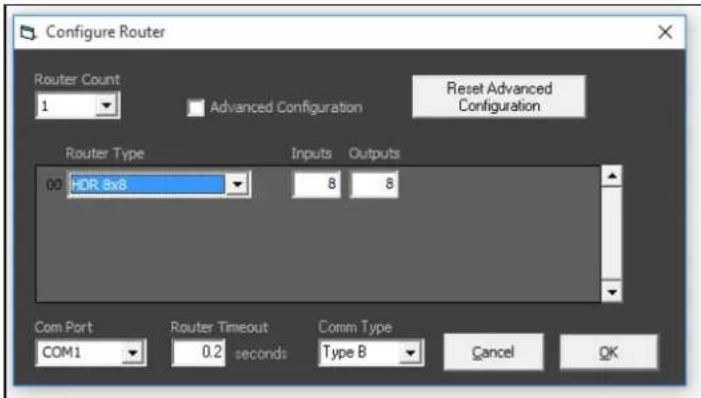Click the Outputs value field
The height and width of the screenshot is (398, 701).
(374, 184)
